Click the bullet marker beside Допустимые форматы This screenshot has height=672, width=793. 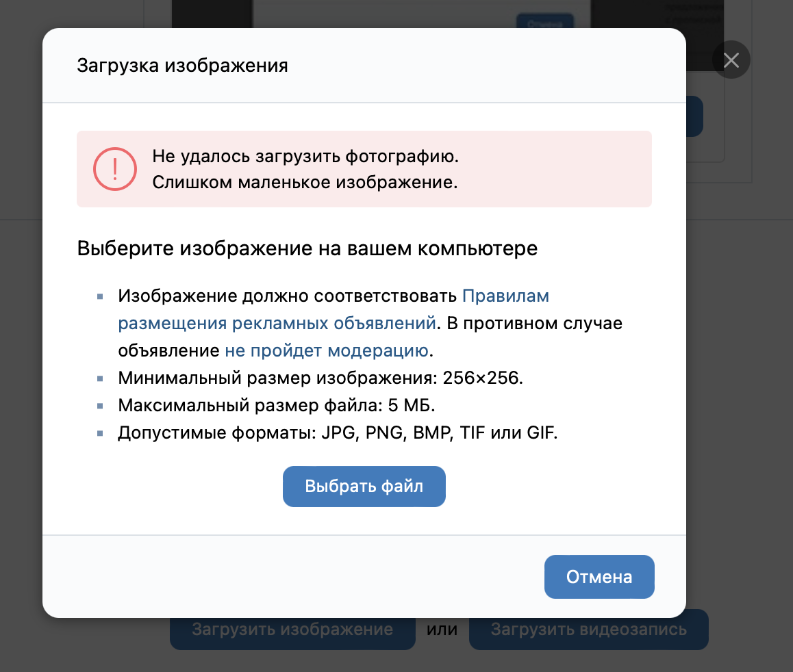[x=100, y=433]
